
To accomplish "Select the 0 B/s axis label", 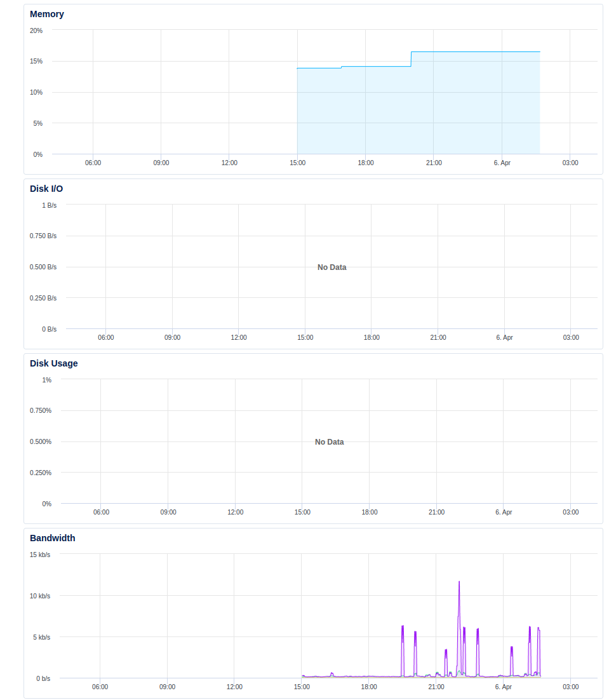I will (x=49, y=329).
